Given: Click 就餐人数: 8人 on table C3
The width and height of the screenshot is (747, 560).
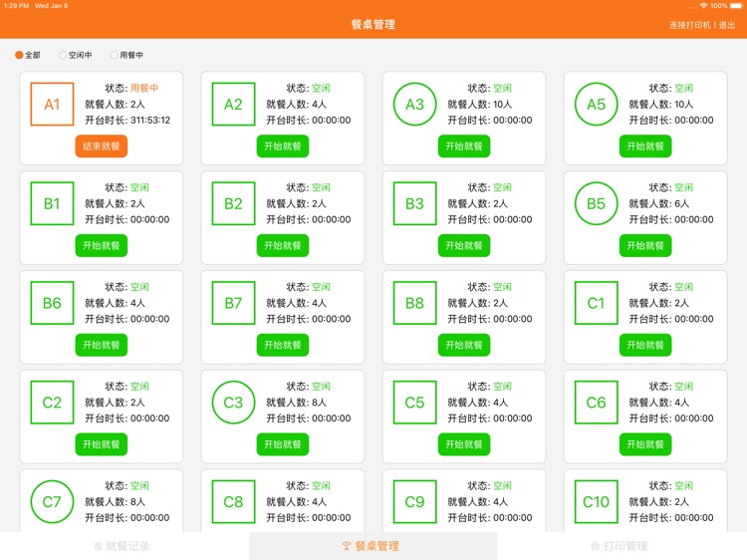Looking at the screenshot, I should click(x=297, y=403).
